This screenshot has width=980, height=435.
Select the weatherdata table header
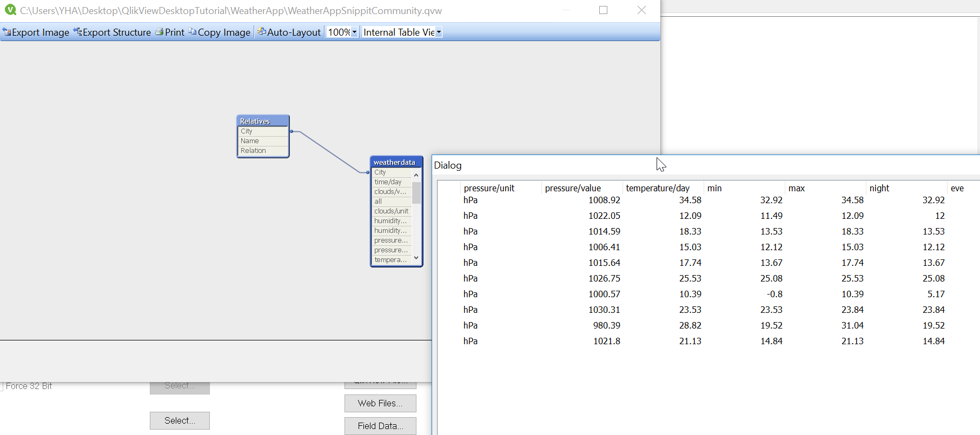396,162
